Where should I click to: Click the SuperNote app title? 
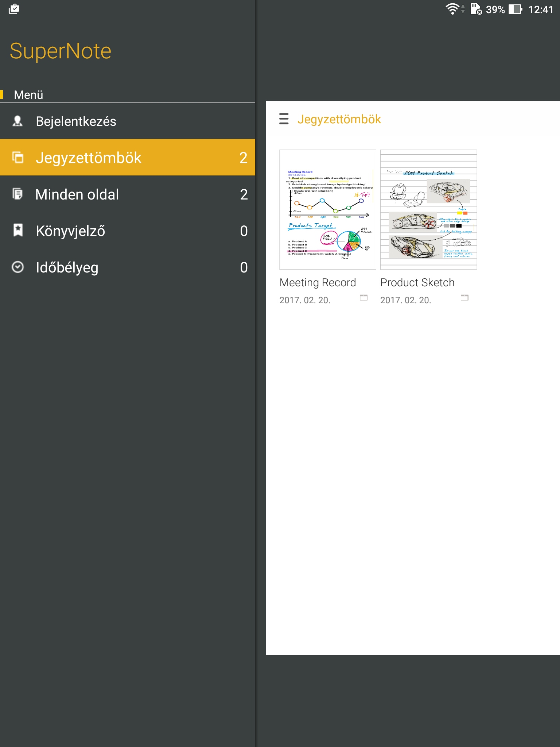pyautogui.click(x=61, y=51)
